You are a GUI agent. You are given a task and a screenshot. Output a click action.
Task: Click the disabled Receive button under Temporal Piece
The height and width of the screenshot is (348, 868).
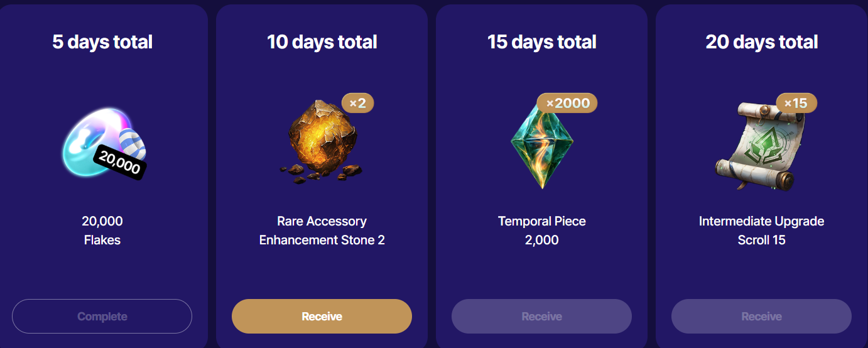coord(541,316)
